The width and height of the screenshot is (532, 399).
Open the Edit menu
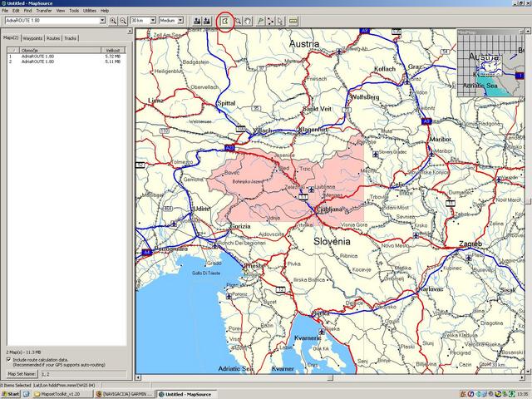[x=16, y=11]
